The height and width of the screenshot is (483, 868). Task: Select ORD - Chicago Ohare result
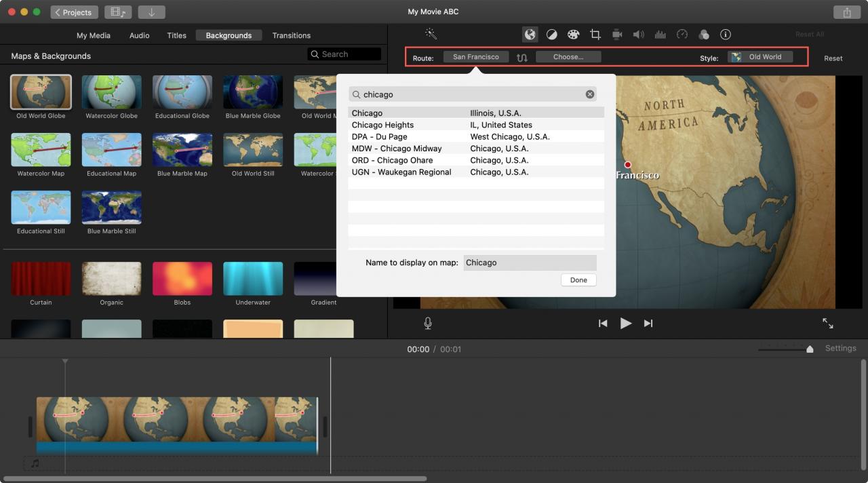click(476, 160)
